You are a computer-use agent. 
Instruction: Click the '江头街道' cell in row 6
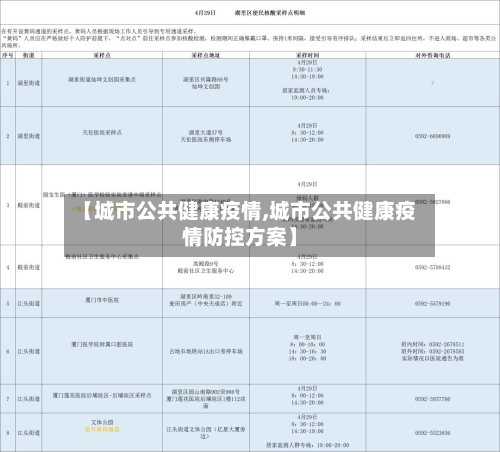[29, 351]
